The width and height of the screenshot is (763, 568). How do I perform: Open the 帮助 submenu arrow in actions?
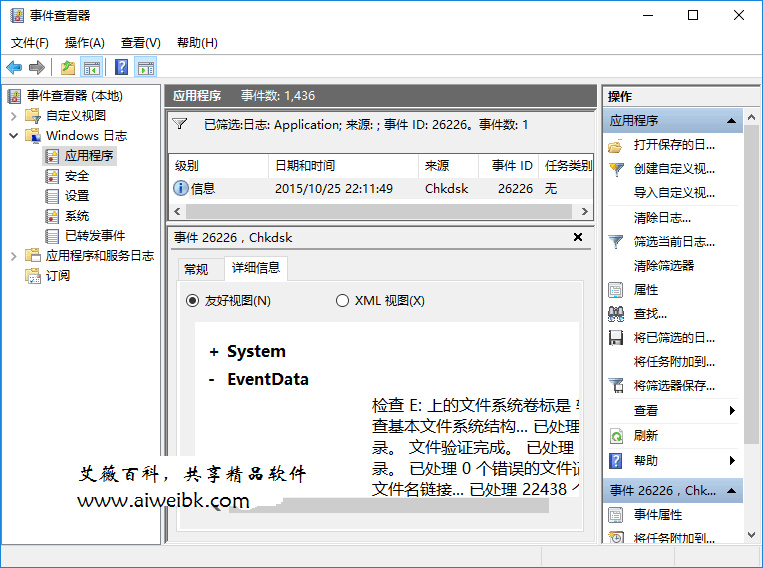click(x=732, y=460)
